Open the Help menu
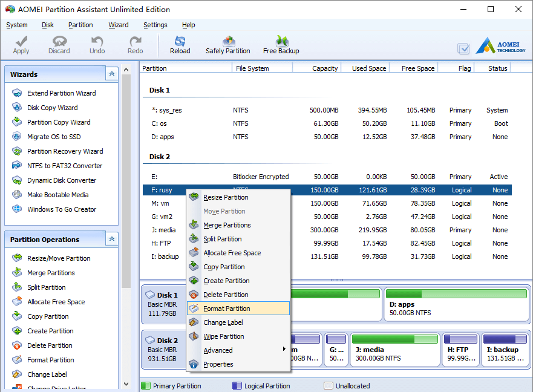 [188, 25]
